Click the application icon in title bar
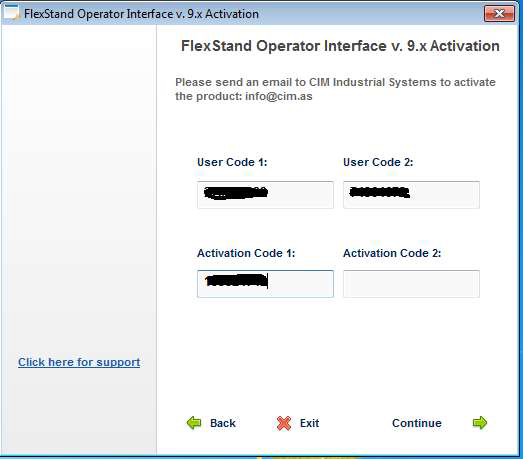 pos(11,12)
